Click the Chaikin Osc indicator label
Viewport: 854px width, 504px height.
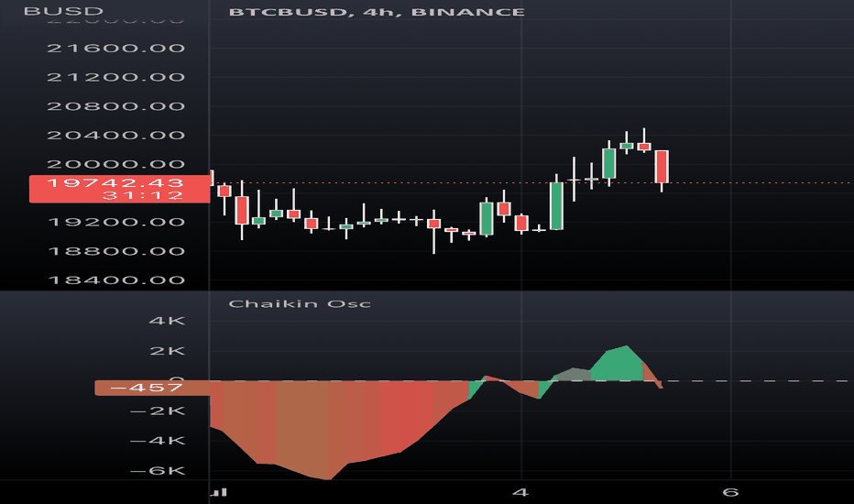click(300, 304)
